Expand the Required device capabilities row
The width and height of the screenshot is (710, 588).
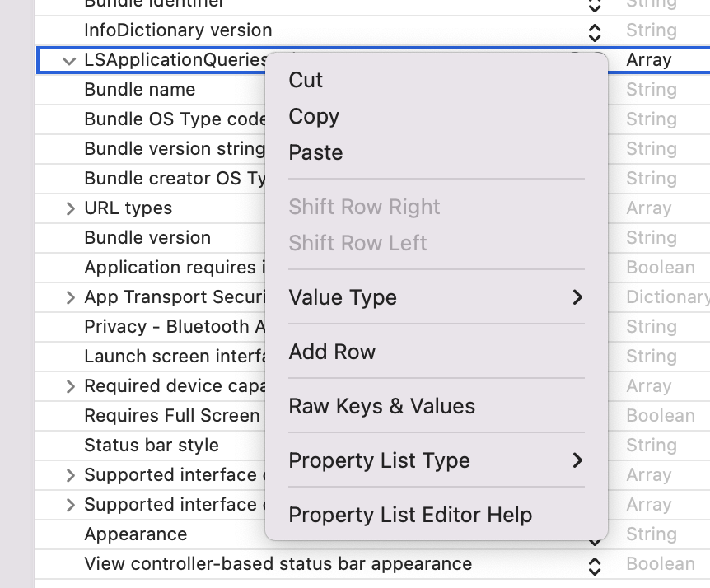click(x=70, y=386)
